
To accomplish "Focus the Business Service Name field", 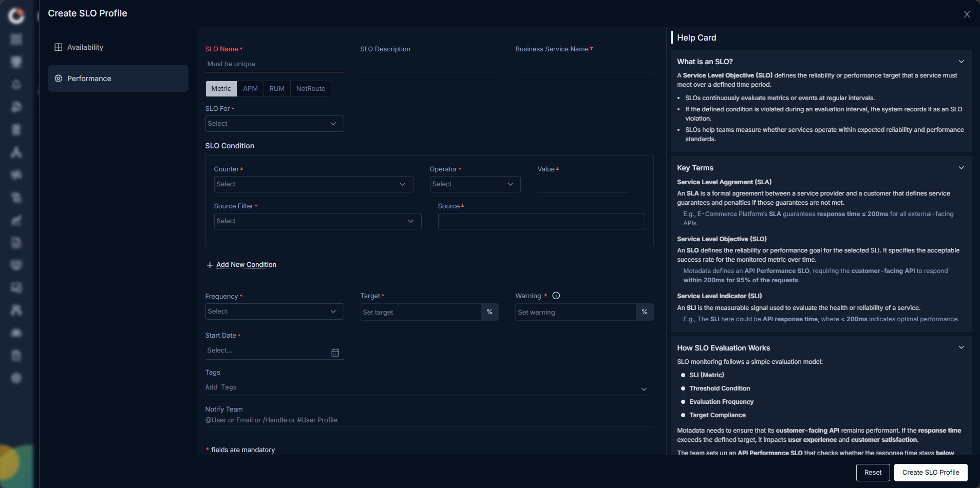I will [585, 64].
